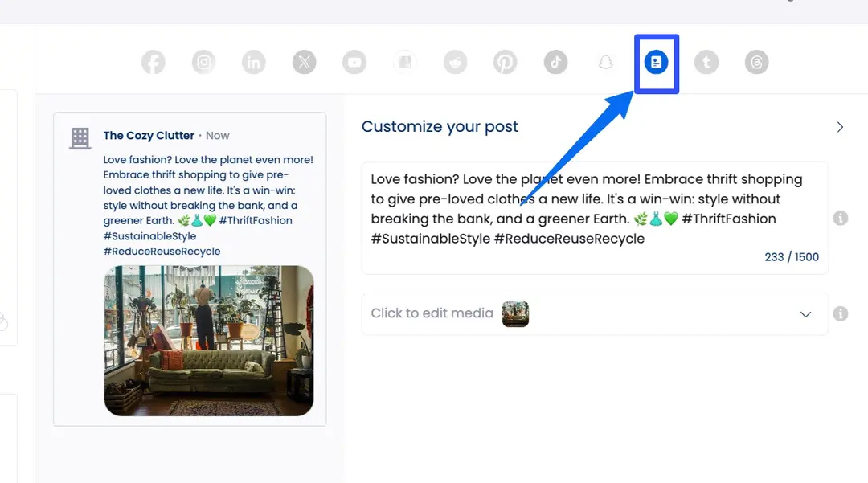Click the chevron next to Customize your post

coord(840,127)
